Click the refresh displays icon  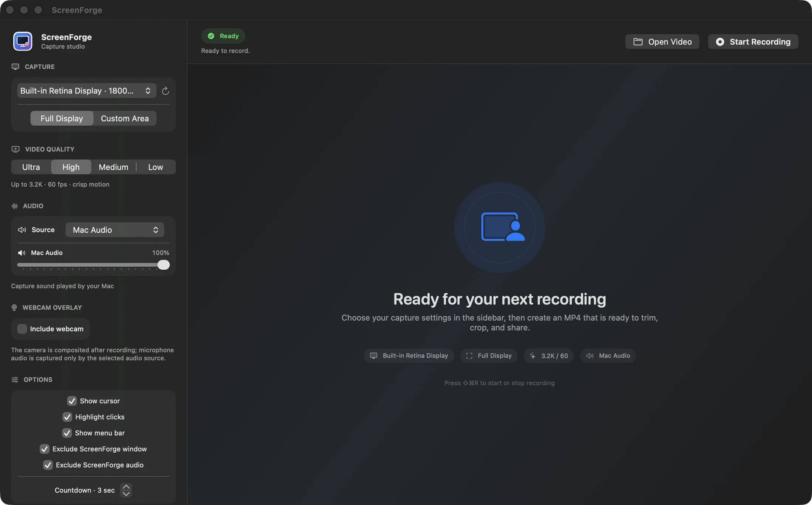[x=165, y=91]
